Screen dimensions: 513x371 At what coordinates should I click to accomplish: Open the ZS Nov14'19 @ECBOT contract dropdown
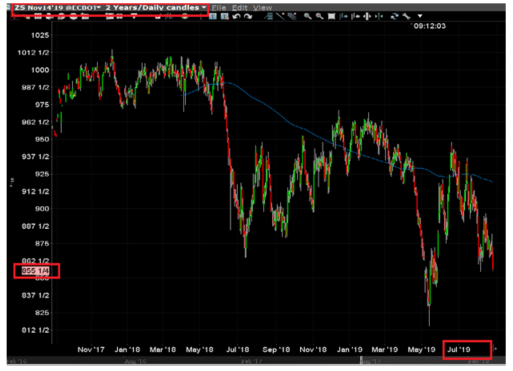(57, 8)
